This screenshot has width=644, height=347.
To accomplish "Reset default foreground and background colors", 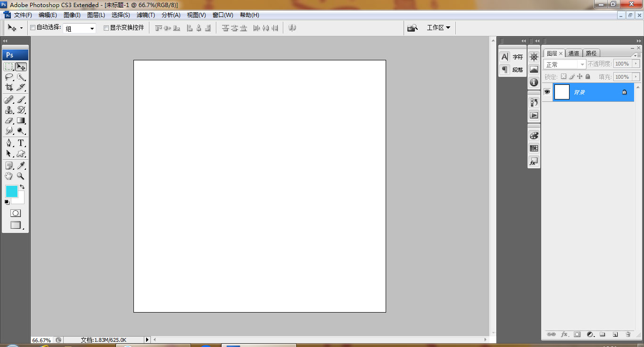I will point(7,202).
